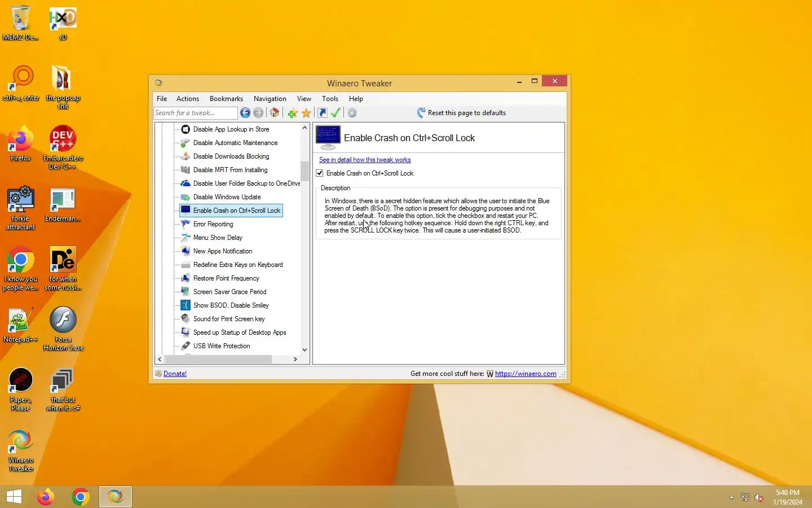The width and height of the screenshot is (812, 508).
Task: Select the Notepad++ desktop shortcut
Action: [x=21, y=325]
